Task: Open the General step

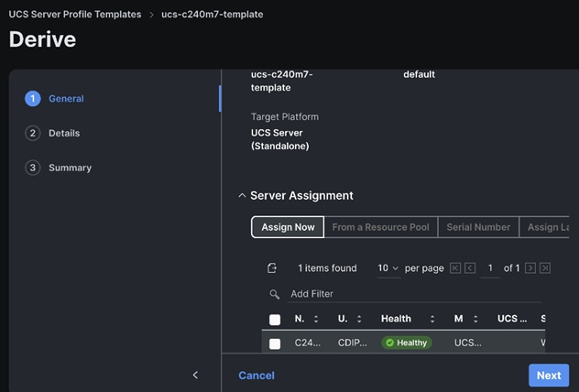Action: [67, 99]
